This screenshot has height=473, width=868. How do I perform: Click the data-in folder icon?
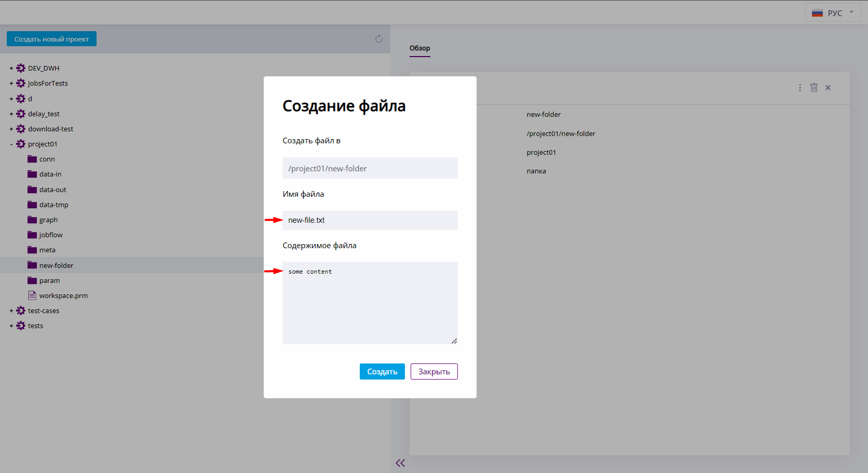coord(32,174)
